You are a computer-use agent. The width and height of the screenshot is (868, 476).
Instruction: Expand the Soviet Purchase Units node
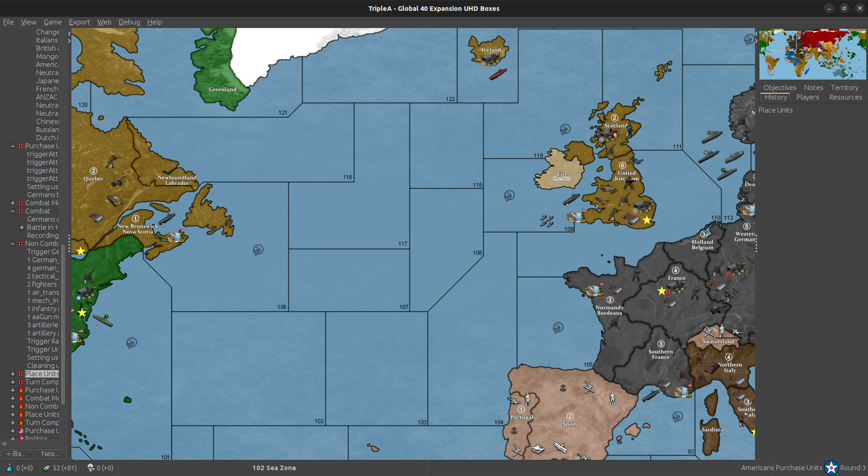(13, 390)
